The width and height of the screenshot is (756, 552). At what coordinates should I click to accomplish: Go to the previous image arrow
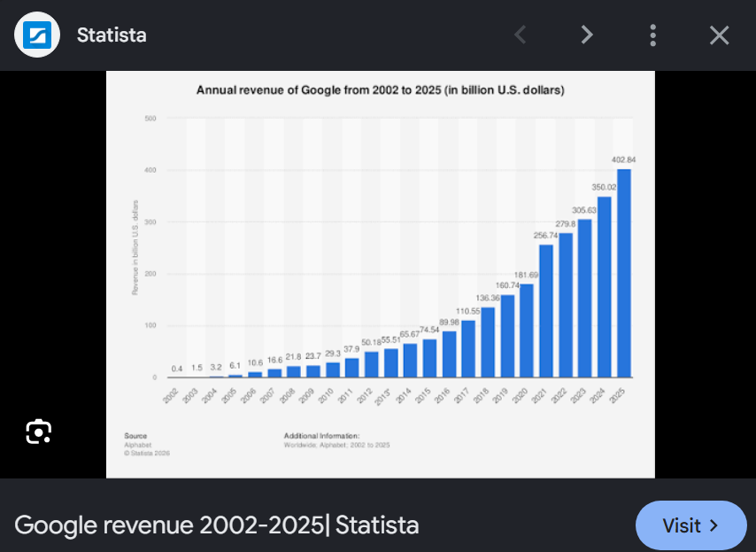pos(521,35)
